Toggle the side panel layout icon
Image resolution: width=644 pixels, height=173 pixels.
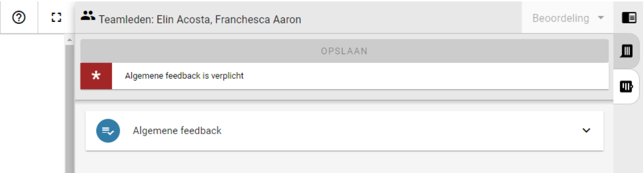coord(629,18)
